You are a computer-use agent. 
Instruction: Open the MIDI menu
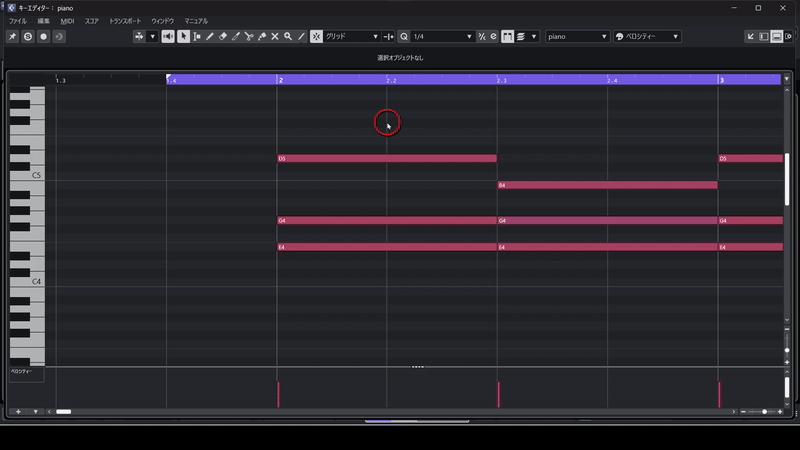click(x=67, y=21)
